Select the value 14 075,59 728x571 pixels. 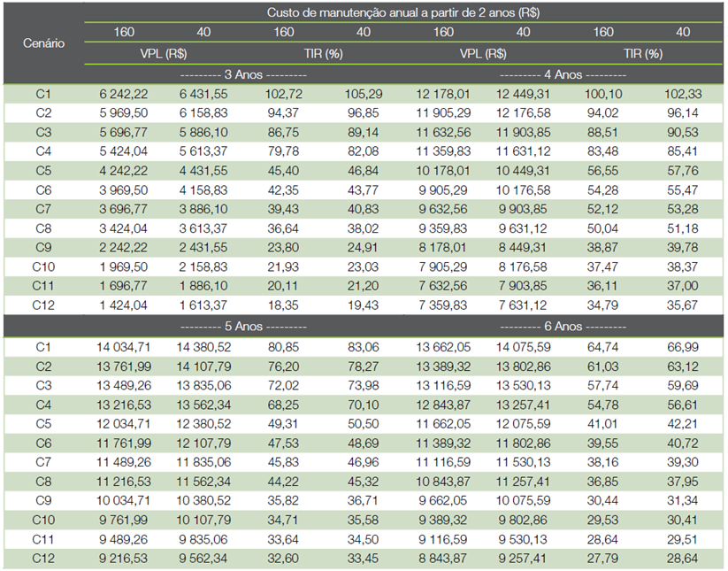[x=523, y=348]
